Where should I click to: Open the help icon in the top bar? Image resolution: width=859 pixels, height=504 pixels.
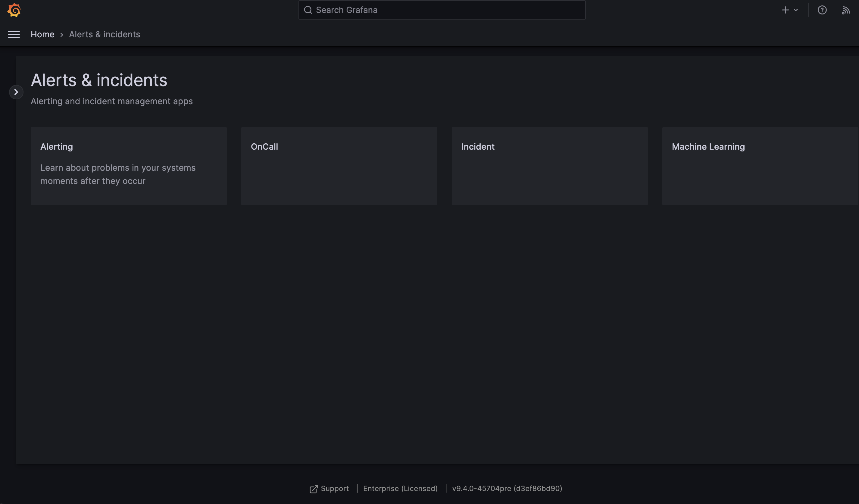823,10
